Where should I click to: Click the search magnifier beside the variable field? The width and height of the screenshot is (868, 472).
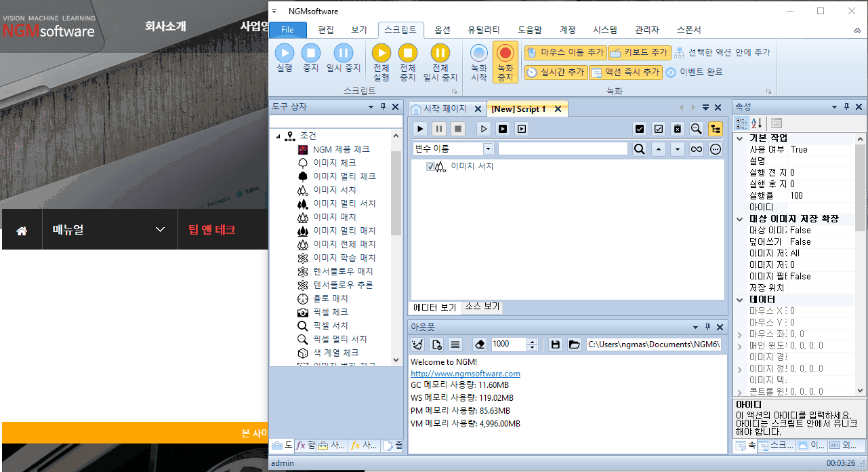639,149
